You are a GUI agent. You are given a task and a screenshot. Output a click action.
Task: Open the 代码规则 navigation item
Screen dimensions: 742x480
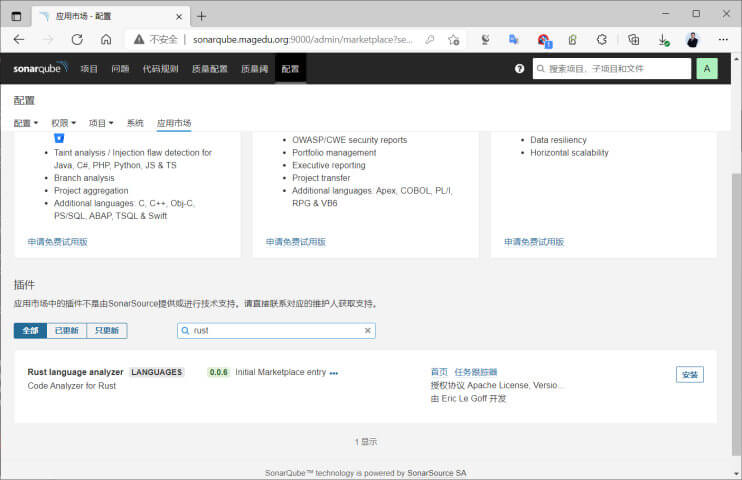pos(160,69)
